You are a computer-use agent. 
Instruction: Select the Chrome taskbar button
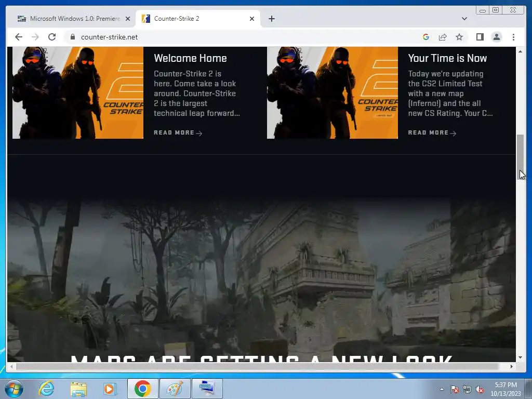[x=142, y=389]
